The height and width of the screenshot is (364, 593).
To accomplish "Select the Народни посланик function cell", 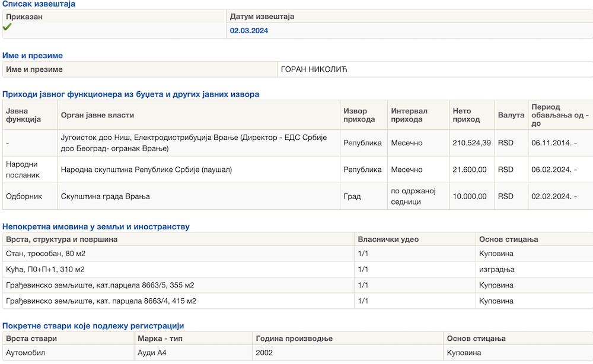I will click(x=24, y=170).
